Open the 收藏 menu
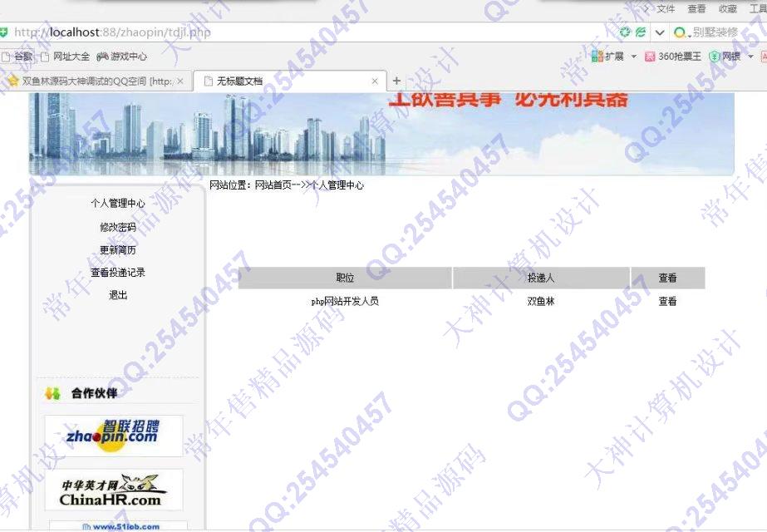 [727, 9]
